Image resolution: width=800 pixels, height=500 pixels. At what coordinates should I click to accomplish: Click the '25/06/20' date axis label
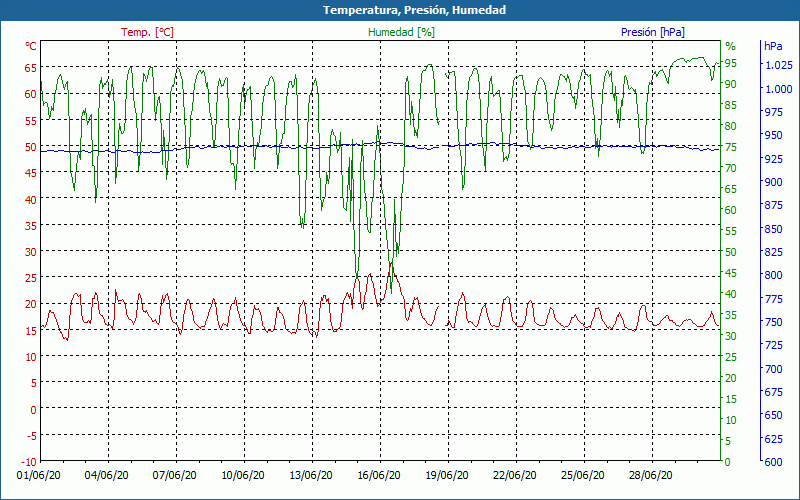click(x=583, y=475)
